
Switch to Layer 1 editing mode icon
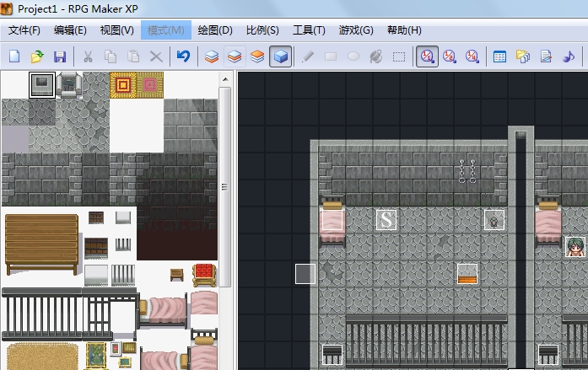pos(212,56)
